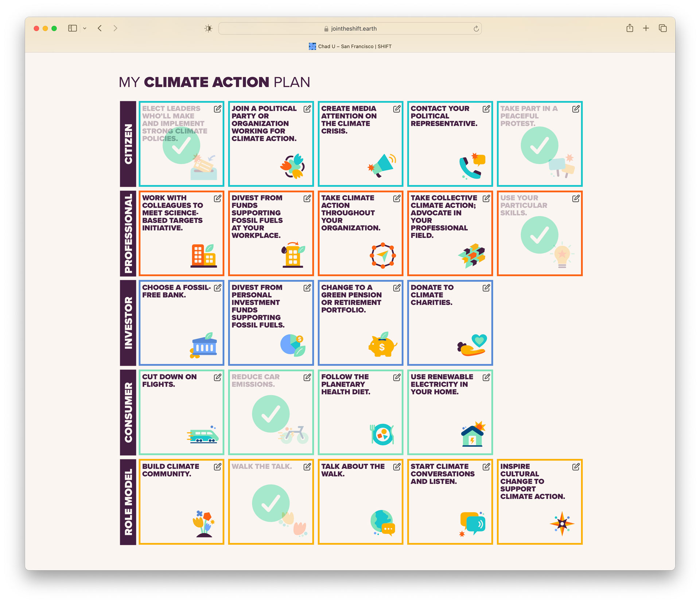Edit the 'Talk about the walk' card

(x=397, y=467)
